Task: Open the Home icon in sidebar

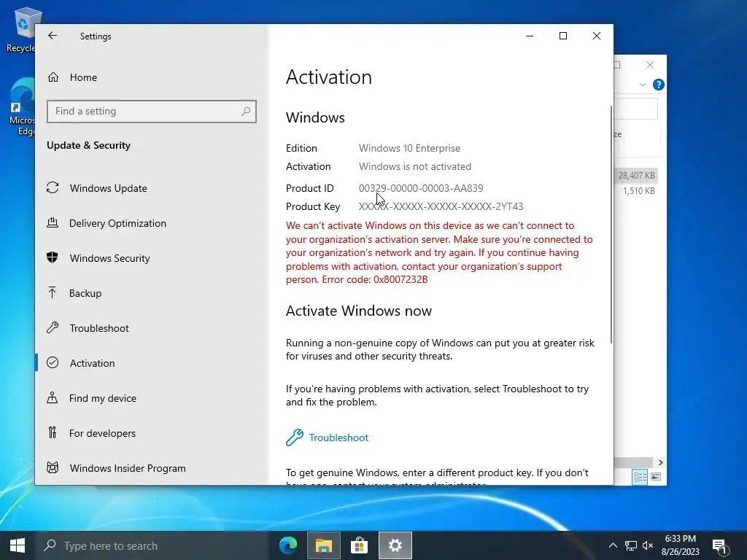Action: pos(53,77)
